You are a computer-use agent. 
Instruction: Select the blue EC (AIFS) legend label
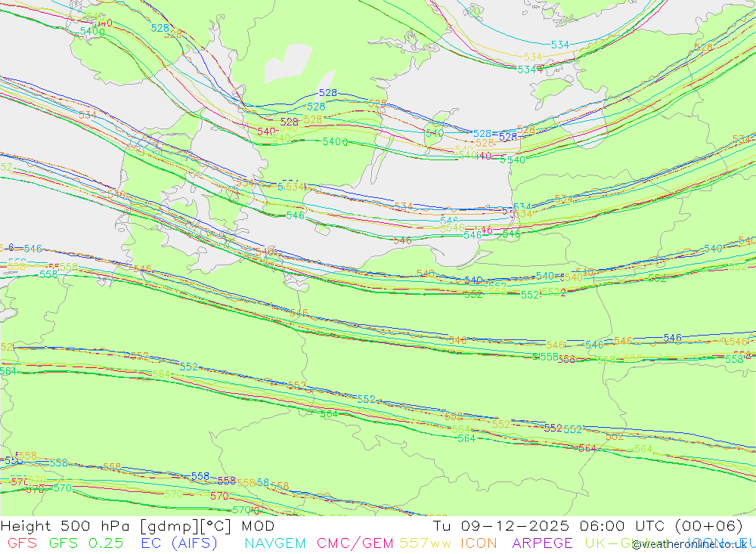(x=179, y=543)
